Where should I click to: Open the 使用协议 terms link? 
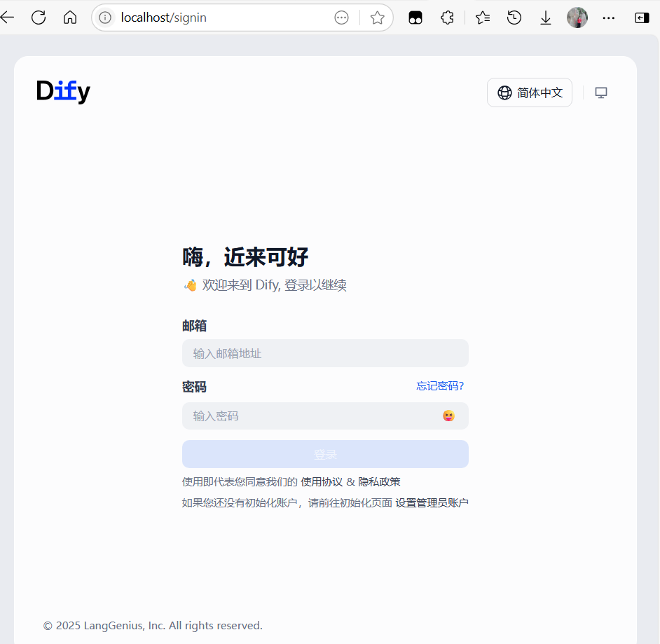click(x=322, y=481)
